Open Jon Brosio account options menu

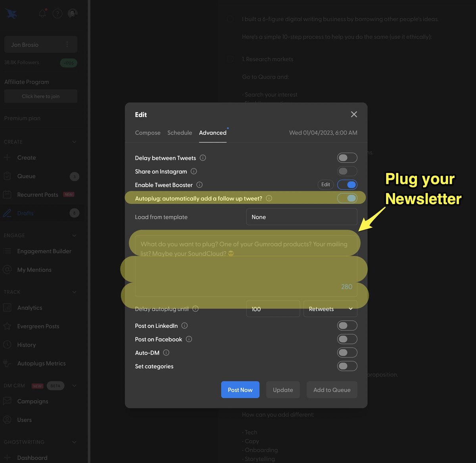67,44
